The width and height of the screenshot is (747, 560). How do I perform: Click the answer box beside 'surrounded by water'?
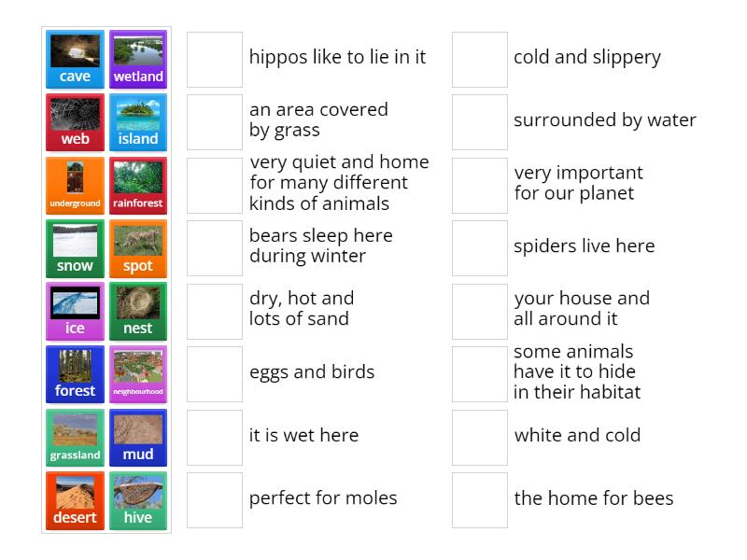coord(479,121)
